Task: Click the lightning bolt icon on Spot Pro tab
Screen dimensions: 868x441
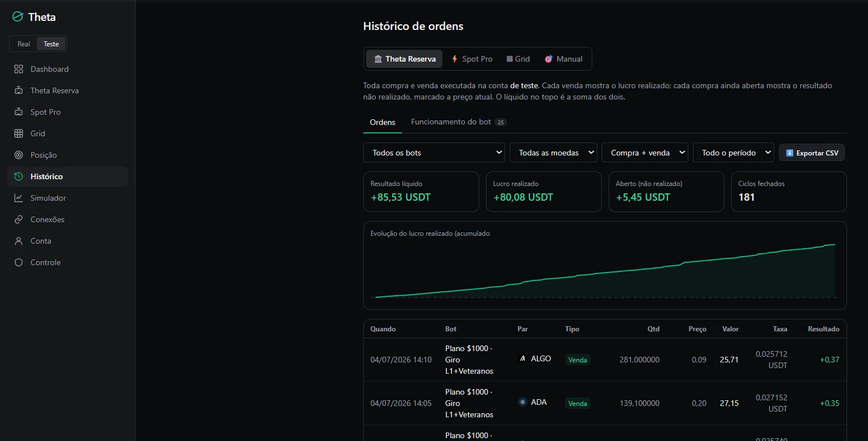Action: 455,59
